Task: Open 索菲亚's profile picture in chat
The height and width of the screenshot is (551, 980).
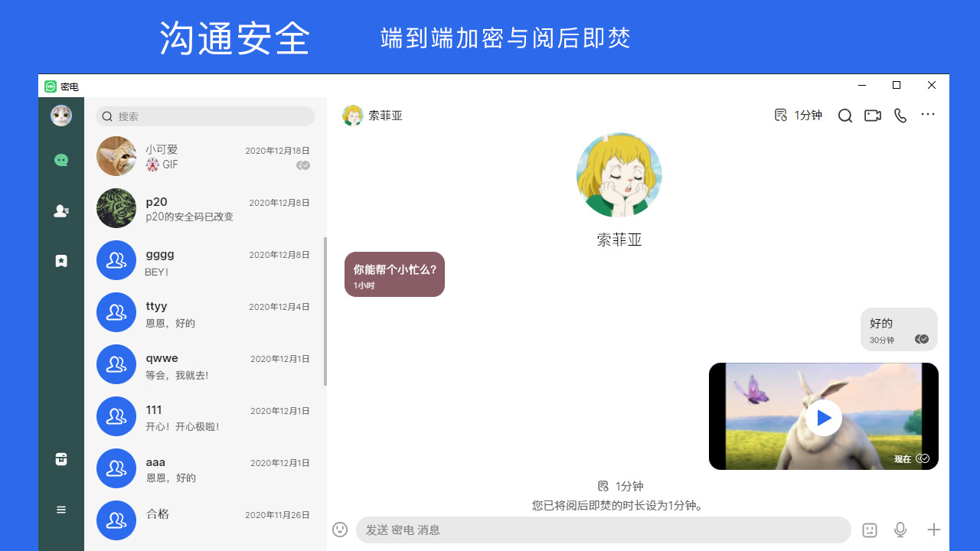Action: click(619, 174)
